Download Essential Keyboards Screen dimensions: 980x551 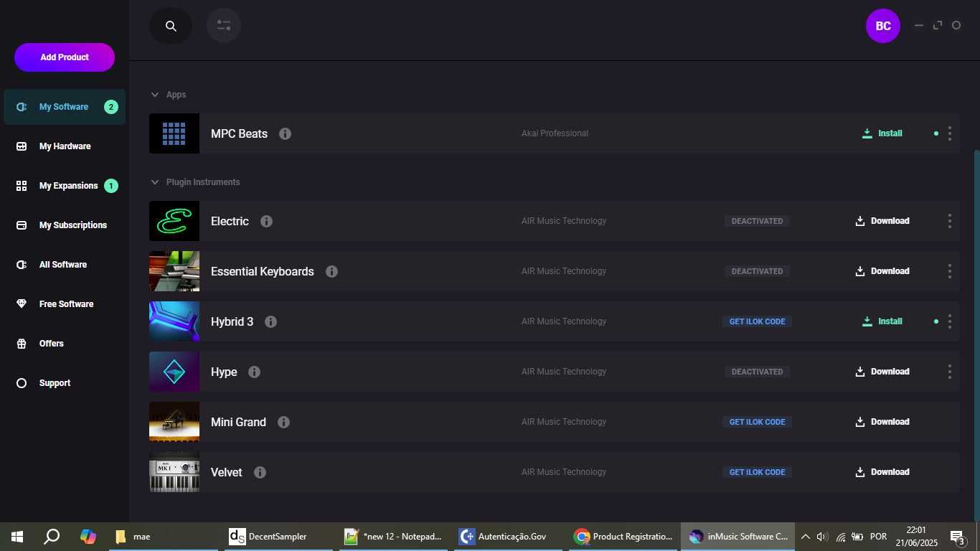click(x=882, y=271)
